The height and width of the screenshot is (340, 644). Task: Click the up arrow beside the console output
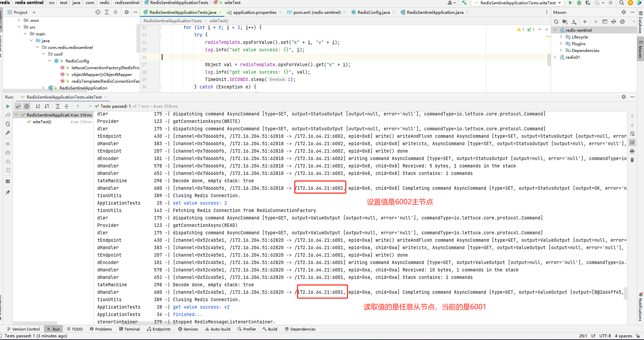coord(632,116)
